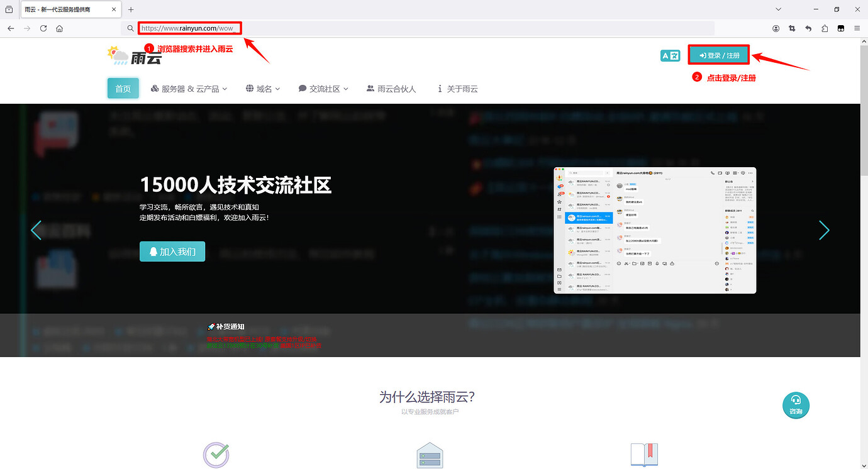
Task: Click the floating 咨询 customer support bubble
Action: pos(796,406)
